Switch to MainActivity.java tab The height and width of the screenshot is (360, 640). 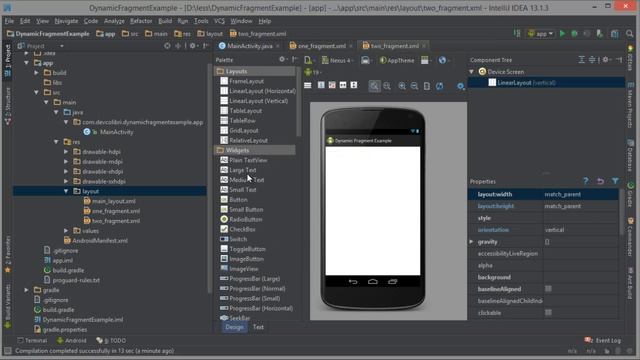pyautogui.click(x=250, y=46)
